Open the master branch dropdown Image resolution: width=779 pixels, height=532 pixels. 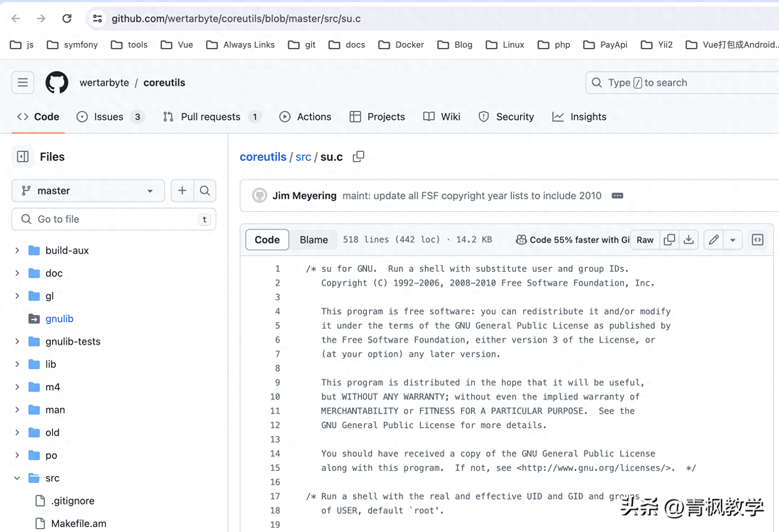pos(88,191)
